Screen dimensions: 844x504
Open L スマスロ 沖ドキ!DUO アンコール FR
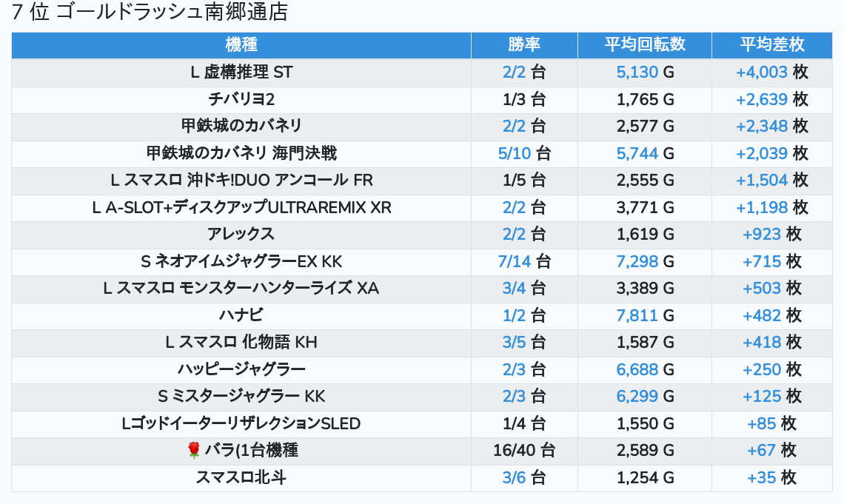(241, 180)
